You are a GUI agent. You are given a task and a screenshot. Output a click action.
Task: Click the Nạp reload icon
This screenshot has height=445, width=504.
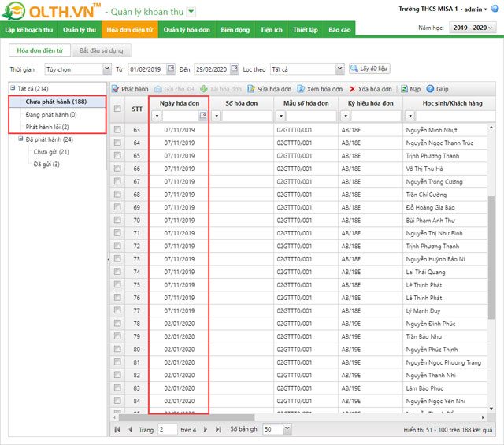coord(403,90)
